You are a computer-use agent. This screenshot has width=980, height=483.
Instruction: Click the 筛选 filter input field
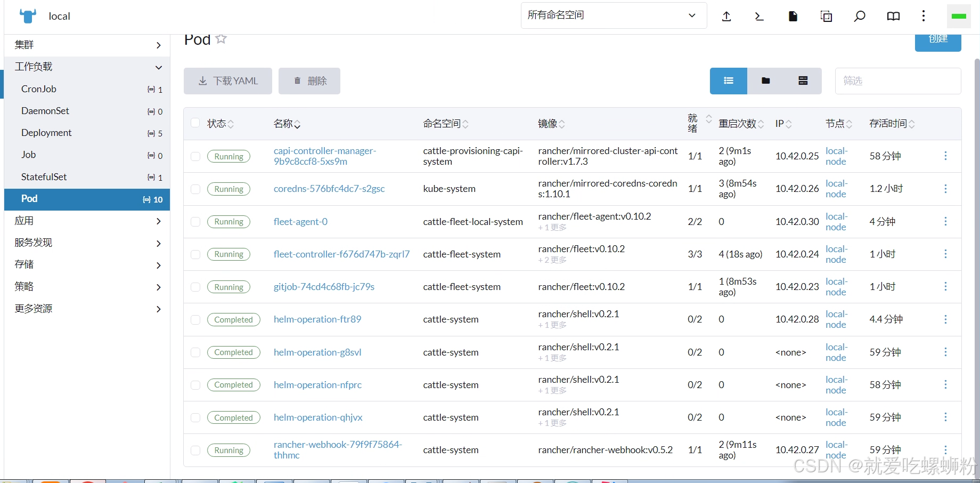pos(898,81)
